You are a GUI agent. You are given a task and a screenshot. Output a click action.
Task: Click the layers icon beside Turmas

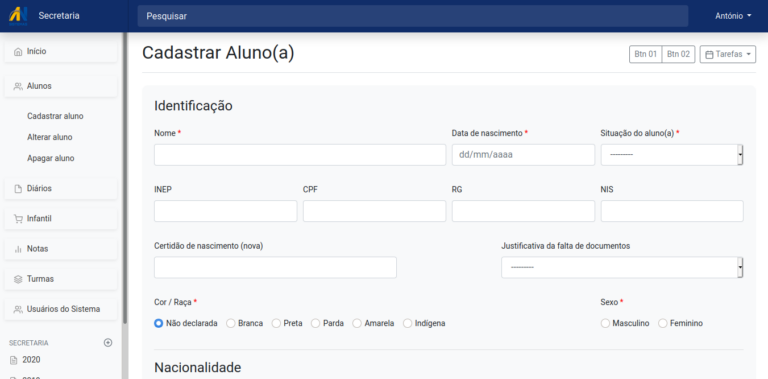pos(18,279)
